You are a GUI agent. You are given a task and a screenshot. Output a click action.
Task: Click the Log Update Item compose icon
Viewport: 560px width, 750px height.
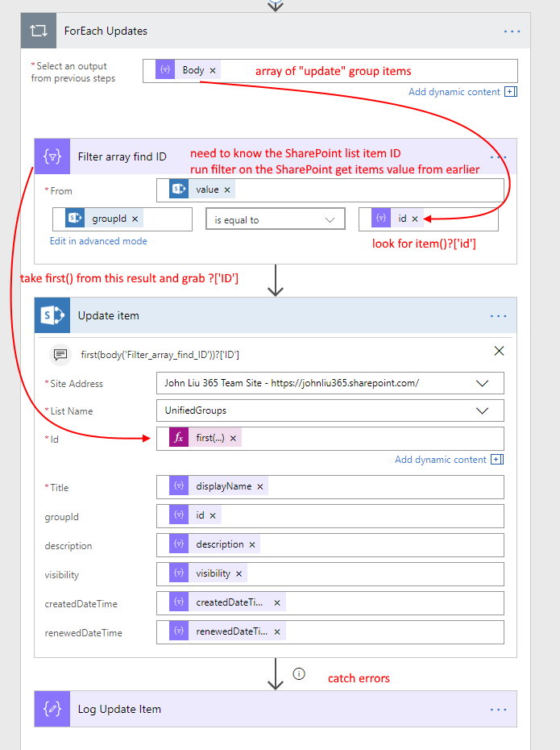pos(51,710)
